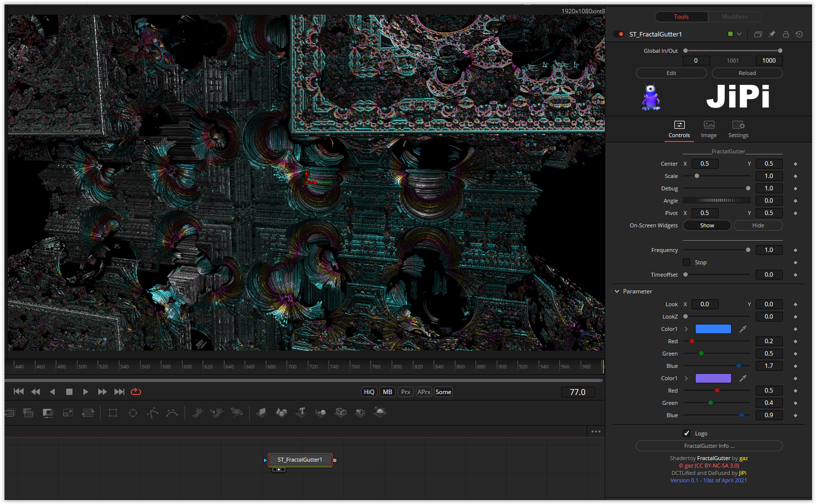The width and height of the screenshot is (816, 504).
Task: Click the Frequency slider track
Action: 716,250
